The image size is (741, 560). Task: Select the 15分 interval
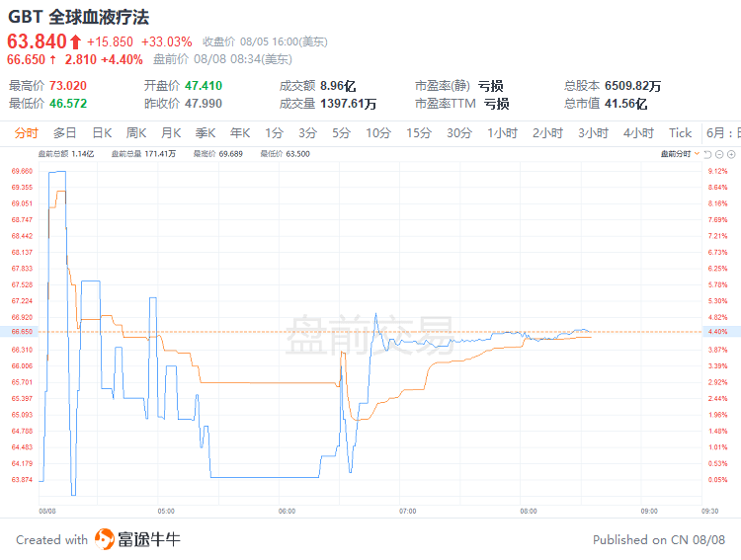pyautogui.click(x=419, y=133)
